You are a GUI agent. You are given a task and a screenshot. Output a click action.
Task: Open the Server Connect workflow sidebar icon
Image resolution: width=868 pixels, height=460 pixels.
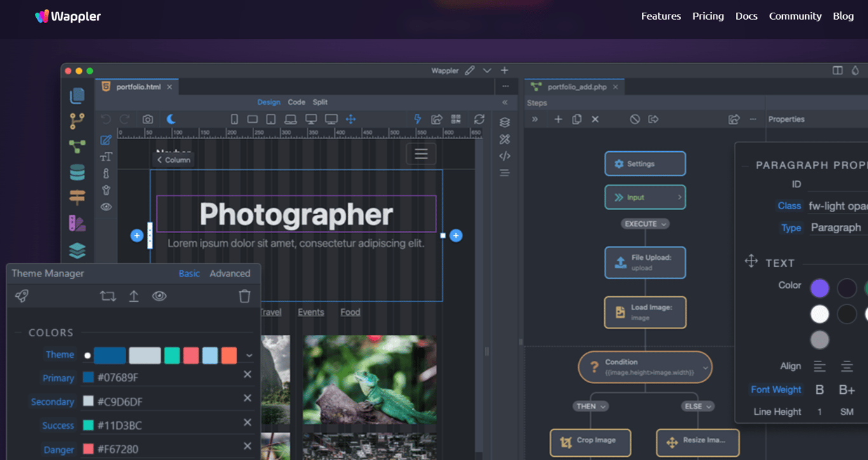tap(77, 147)
